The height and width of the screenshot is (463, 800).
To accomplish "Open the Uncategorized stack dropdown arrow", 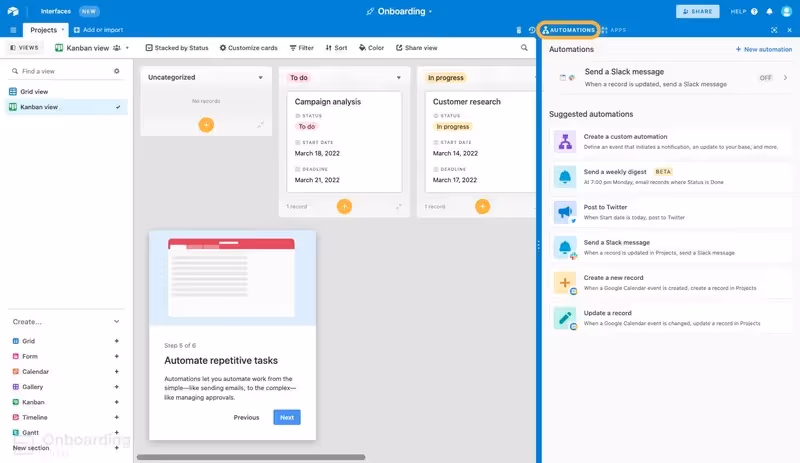I will pos(261,78).
